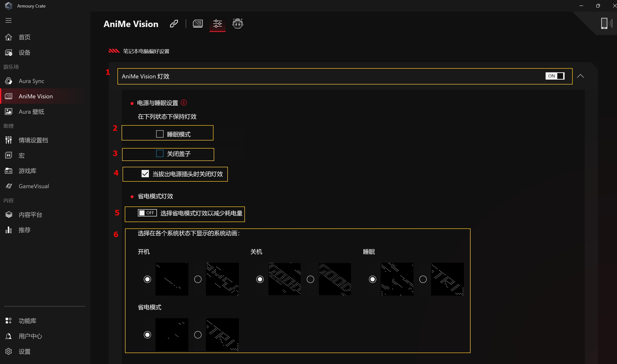The width and height of the screenshot is (617, 364).
Task: Click second 开机 animation thumbnail
Action: point(222,279)
